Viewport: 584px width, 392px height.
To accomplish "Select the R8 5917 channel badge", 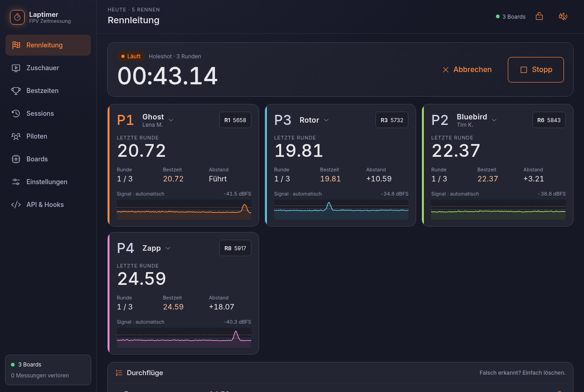I will 235,248.
